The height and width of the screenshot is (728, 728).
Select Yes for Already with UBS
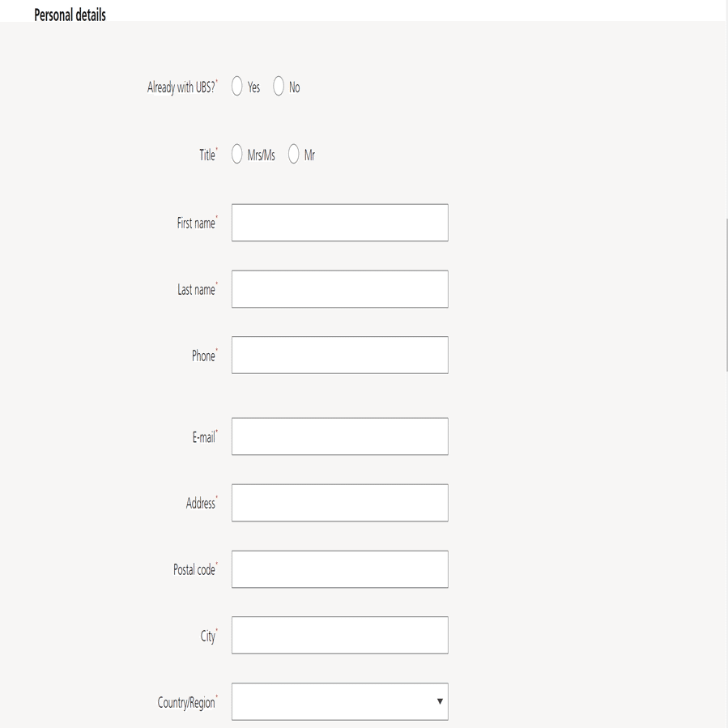coord(237,87)
